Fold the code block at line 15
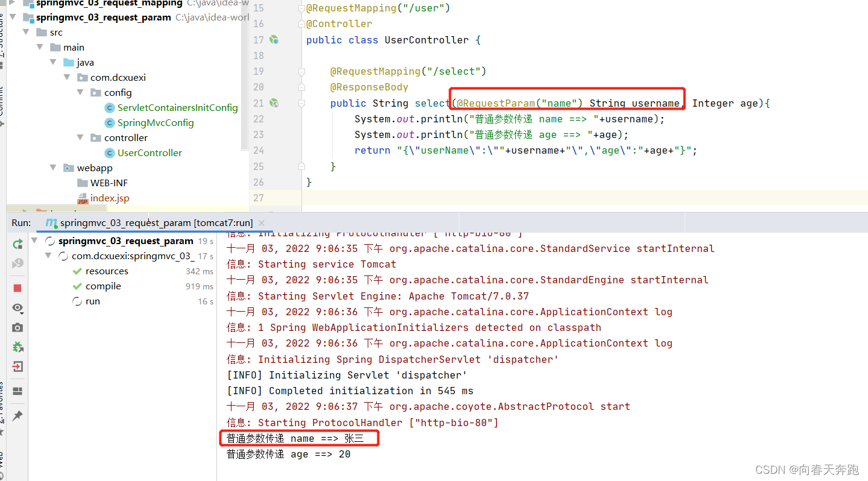This screenshot has width=868, height=481. click(x=301, y=8)
